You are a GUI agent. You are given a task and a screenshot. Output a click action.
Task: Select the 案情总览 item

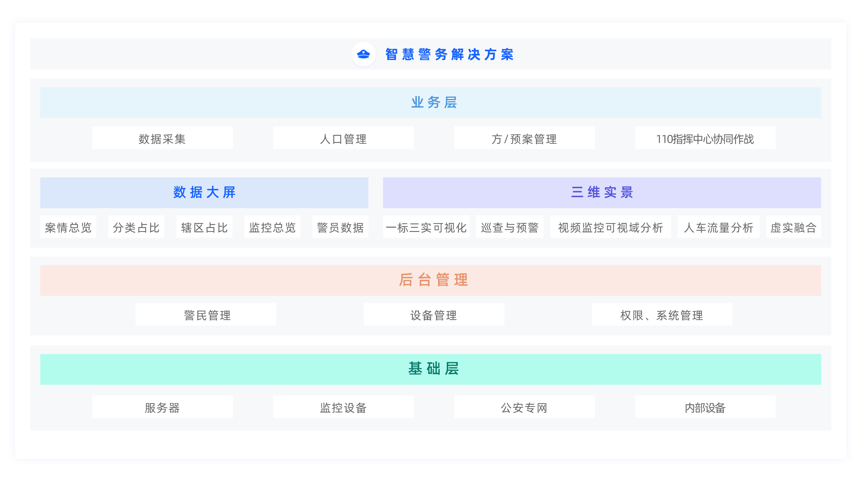68,227
